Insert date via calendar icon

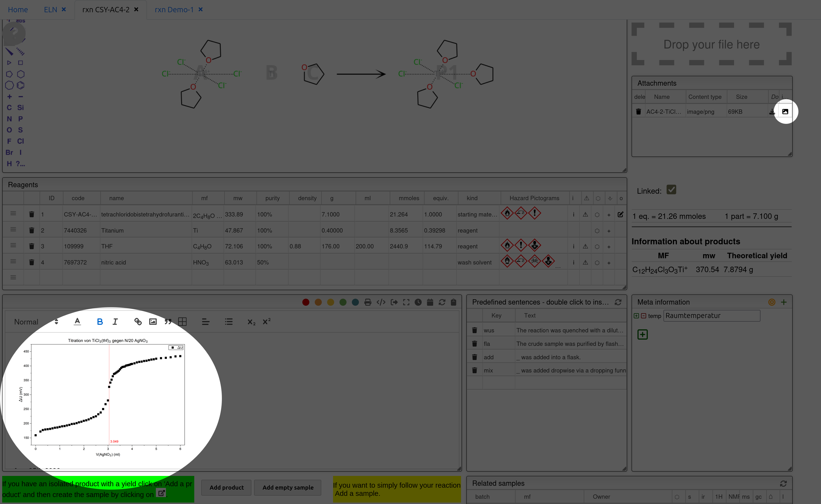click(430, 302)
